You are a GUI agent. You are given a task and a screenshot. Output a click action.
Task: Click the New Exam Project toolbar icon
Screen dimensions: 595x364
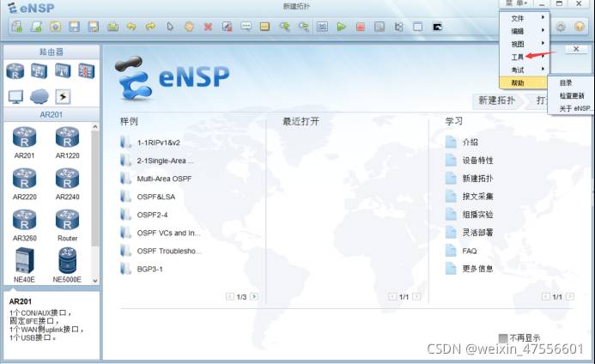point(36,27)
